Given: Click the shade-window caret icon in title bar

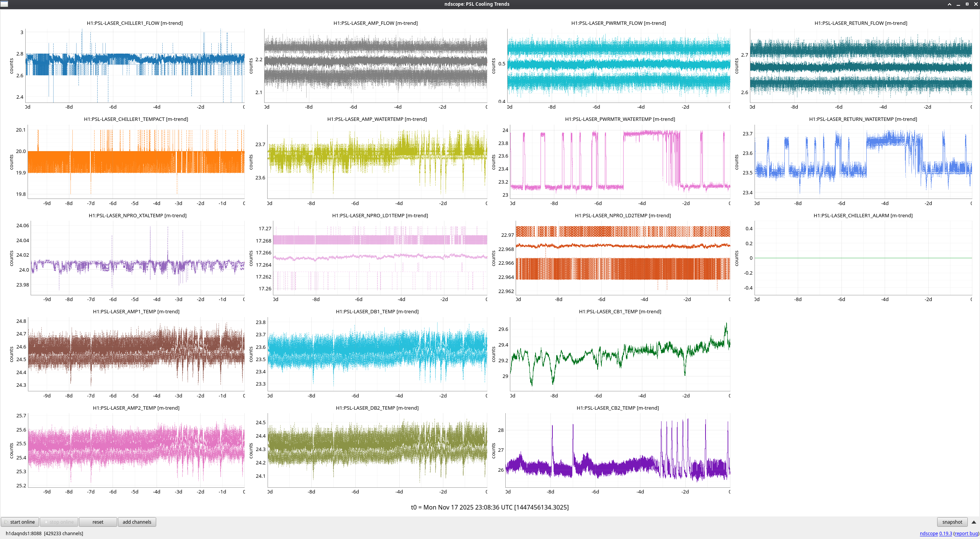Looking at the screenshot, I should pyautogui.click(x=949, y=4).
